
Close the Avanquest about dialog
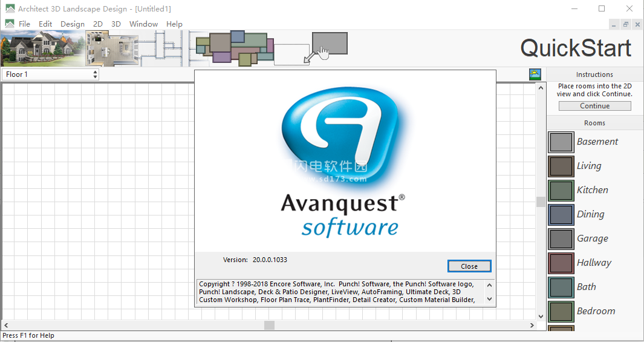coord(469,266)
